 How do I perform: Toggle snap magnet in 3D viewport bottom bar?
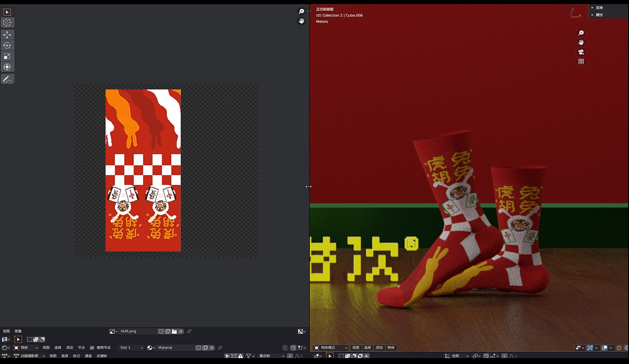coord(486,356)
